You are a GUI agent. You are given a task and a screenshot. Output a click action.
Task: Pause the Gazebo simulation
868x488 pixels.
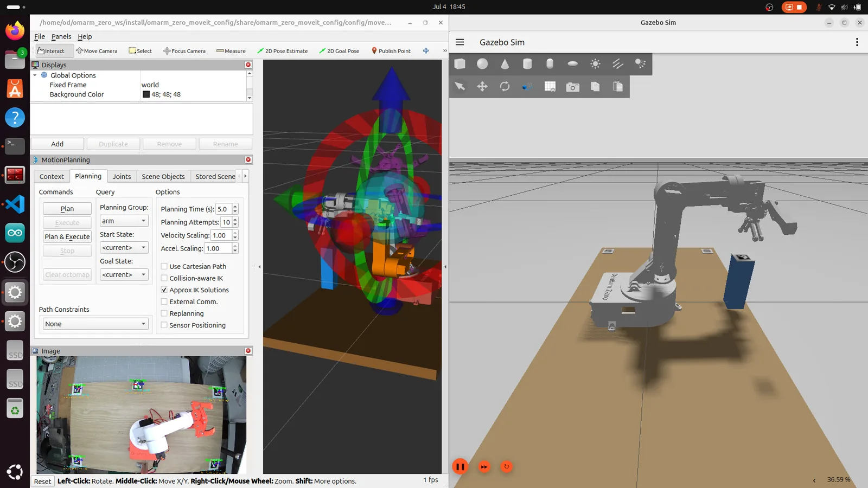point(460,466)
